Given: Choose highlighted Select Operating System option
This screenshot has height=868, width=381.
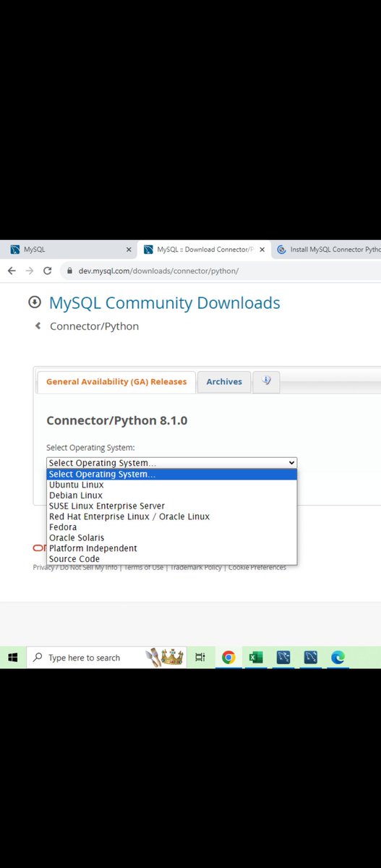Looking at the screenshot, I should click(x=171, y=475).
